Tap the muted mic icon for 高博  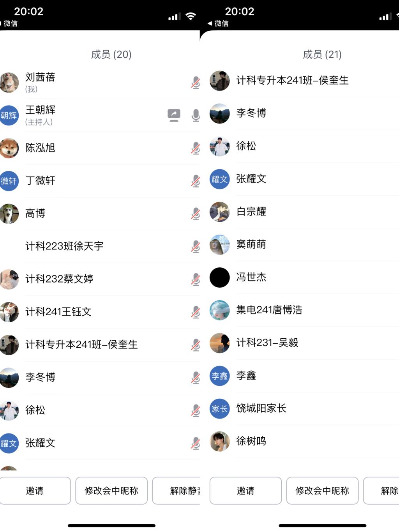point(196,214)
